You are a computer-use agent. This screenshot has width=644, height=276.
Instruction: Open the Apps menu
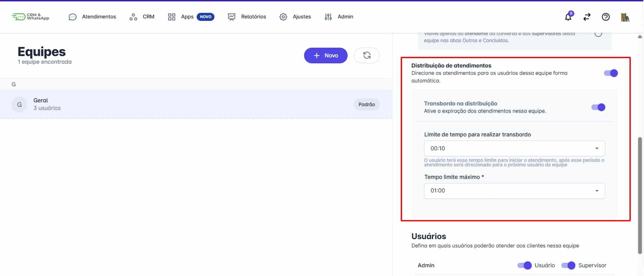(191, 17)
